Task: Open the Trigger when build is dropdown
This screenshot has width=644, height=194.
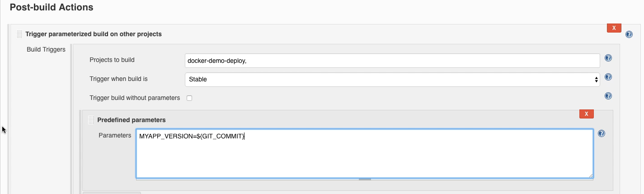Action: coord(392,79)
